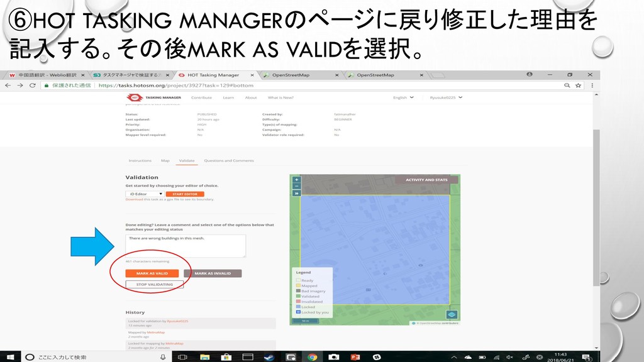Switch to first OpenStreetMap browser tab

click(x=300, y=75)
